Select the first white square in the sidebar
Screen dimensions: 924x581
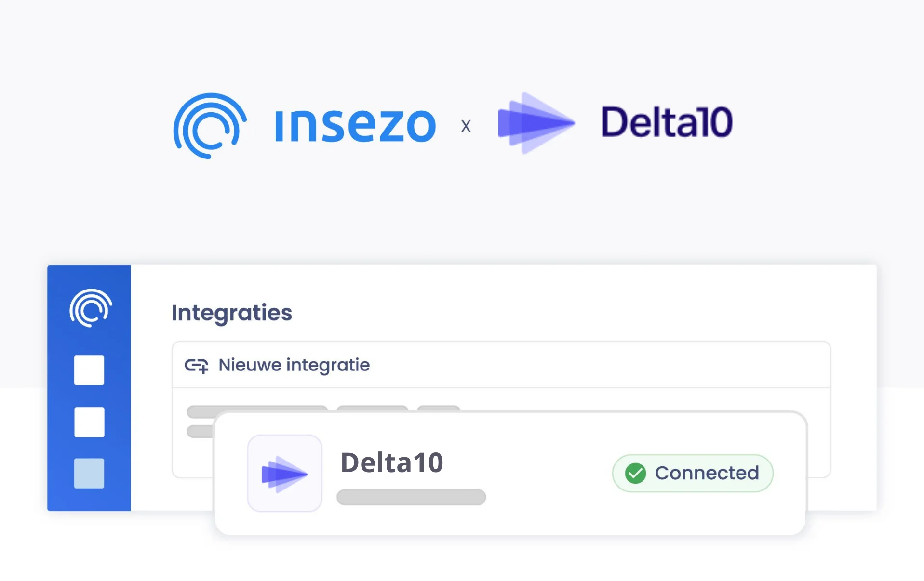(x=89, y=370)
